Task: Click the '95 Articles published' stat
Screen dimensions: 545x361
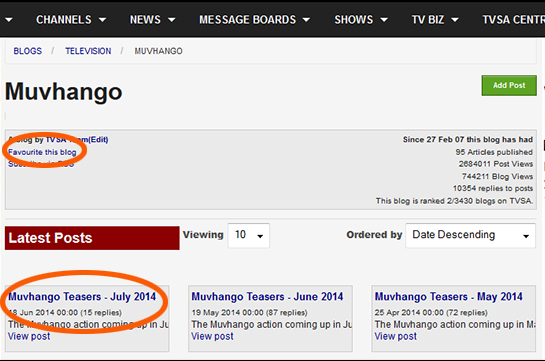Action: point(494,152)
